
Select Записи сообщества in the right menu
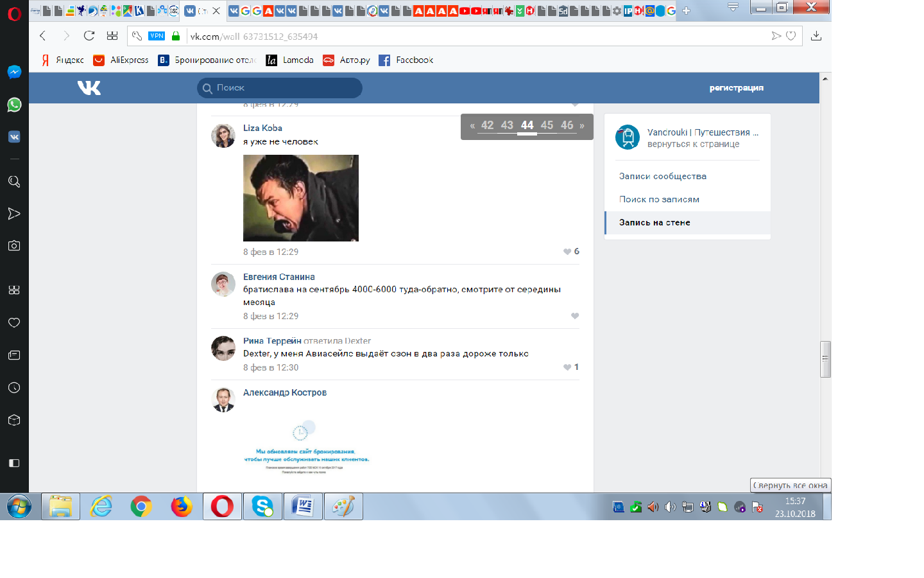point(663,176)
